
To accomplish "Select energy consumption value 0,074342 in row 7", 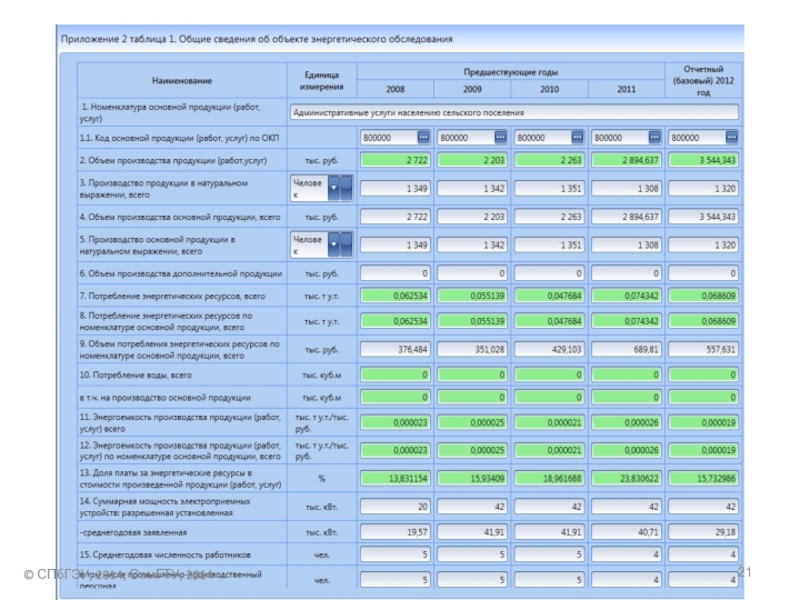I will click(627, 297).
